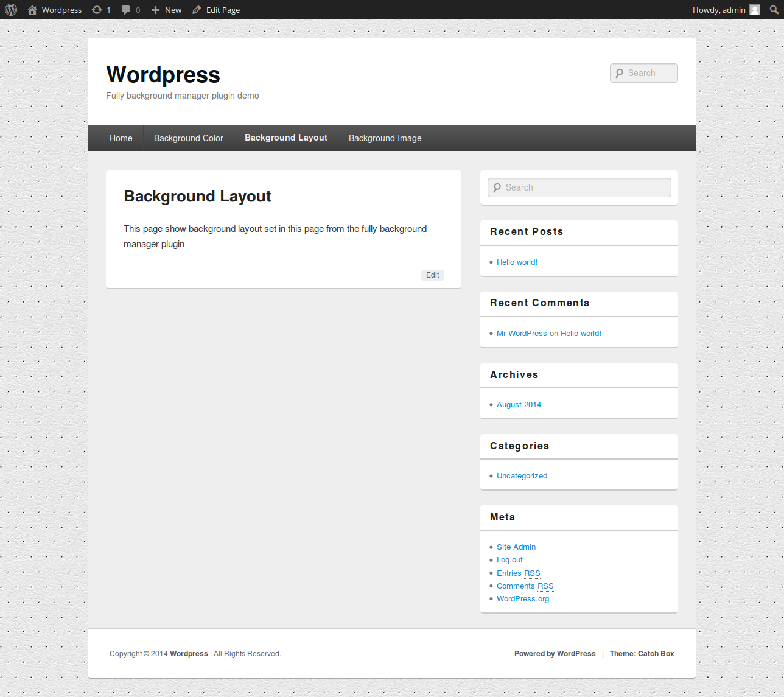This screenshot has width=784, height=697.
Task: Click Powered by WordPress footer link
Action: 555,654
